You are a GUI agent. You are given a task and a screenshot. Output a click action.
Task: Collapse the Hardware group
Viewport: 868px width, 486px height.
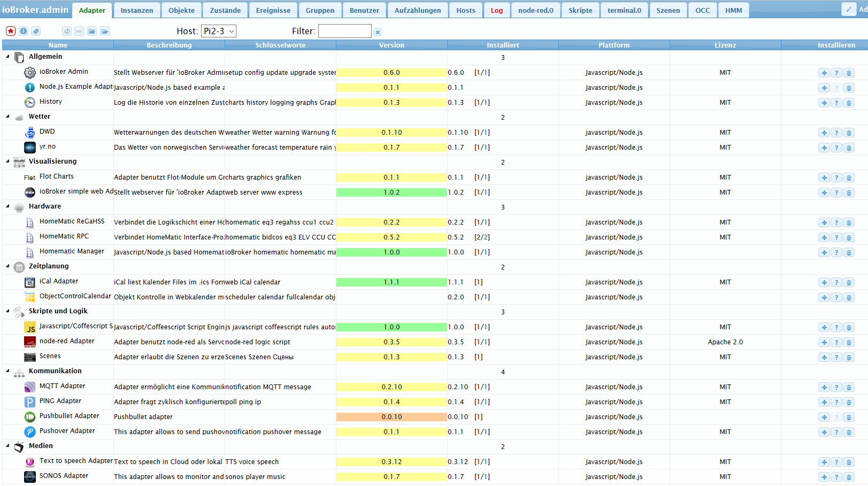pos(7,206)
